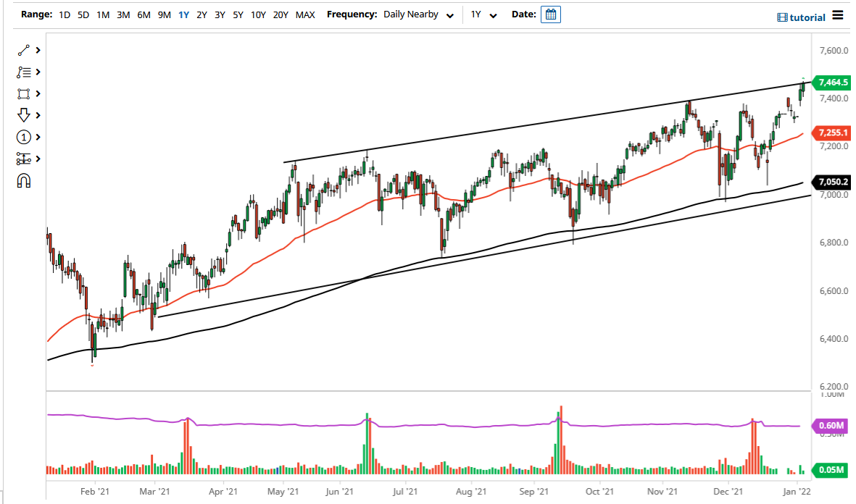This screenshot has width=856, height=504.
Task: Open the hamburger menu
Action: (x=838, y=14)
